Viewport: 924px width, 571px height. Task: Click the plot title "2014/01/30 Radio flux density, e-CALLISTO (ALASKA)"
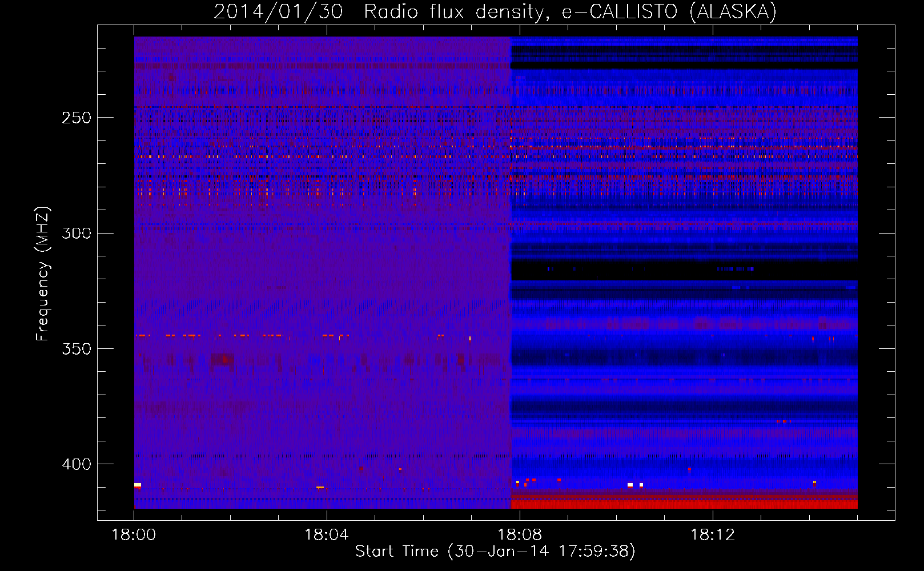coord(495,12)
